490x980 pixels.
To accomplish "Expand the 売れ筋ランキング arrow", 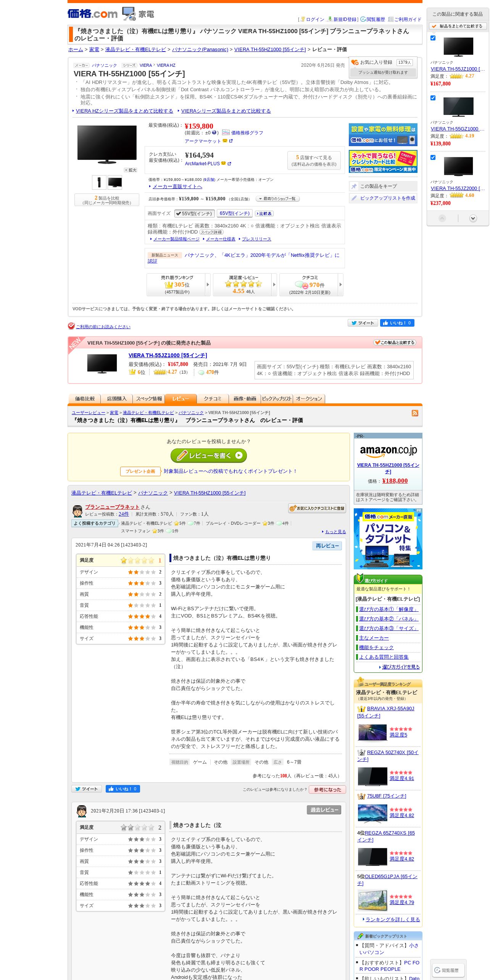I will (x=208, y=285).
